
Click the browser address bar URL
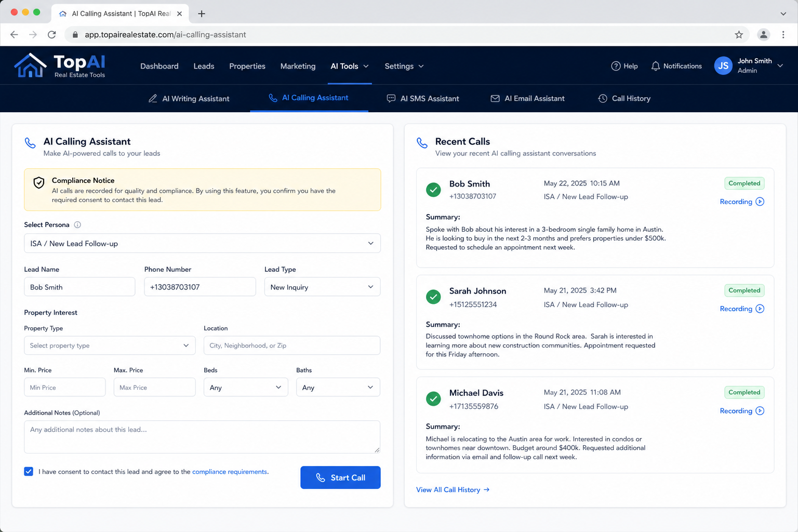[x=165, y=35]
